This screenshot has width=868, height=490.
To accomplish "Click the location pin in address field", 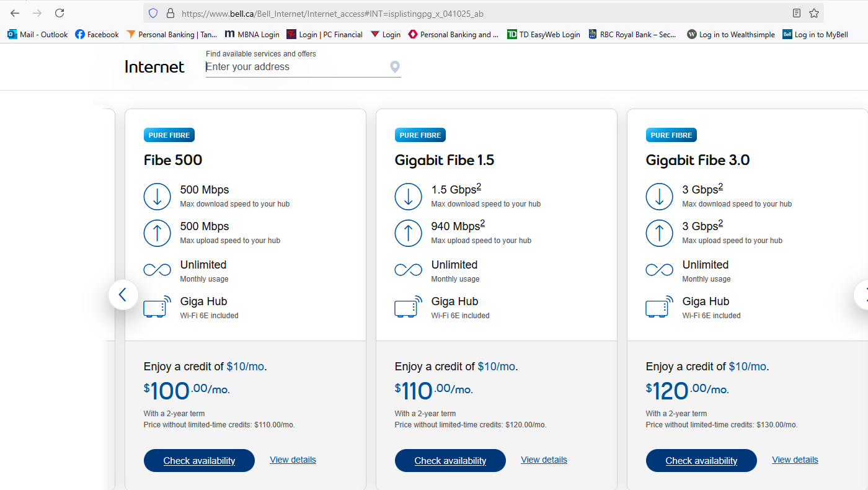I will click(x=394, y=67).
